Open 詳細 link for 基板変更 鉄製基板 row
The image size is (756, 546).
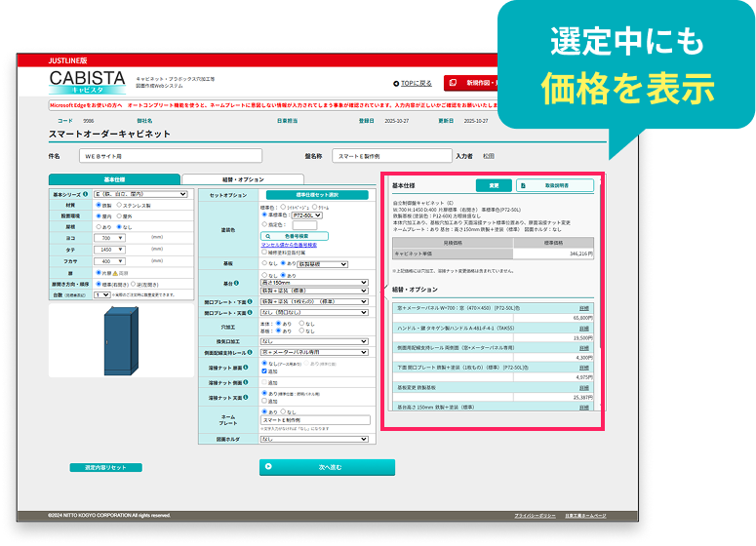[584, 388]
